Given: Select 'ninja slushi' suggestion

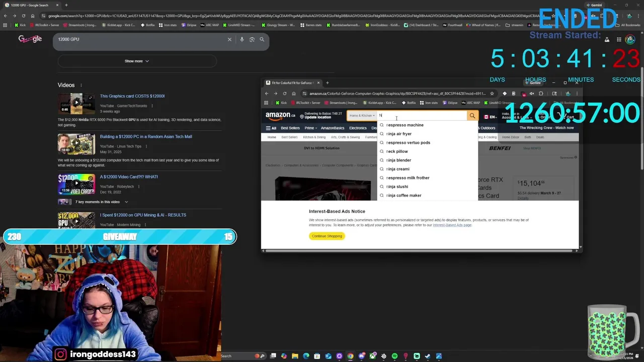Looking at the screenshot, I should pyautogui.click(x=427, y=187).
